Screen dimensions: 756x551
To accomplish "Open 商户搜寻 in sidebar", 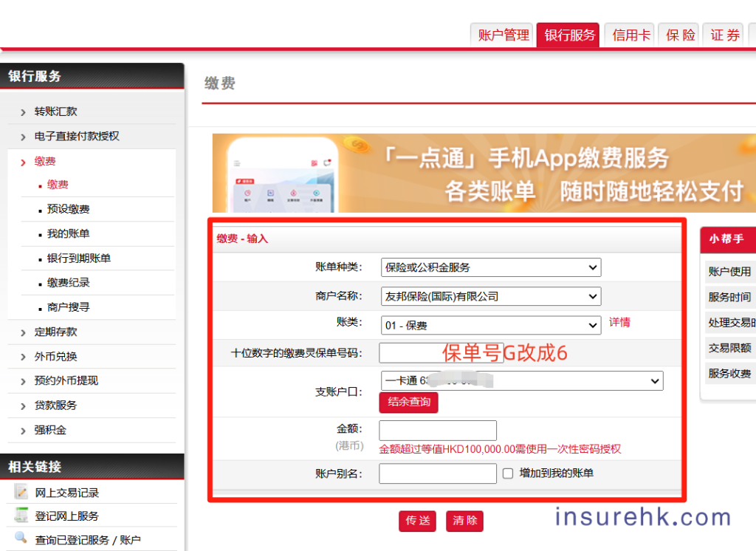I will [x=68, y=307].
